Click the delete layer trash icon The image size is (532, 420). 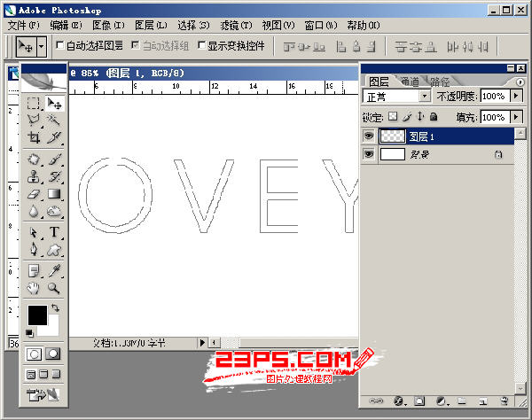point(502,401)
